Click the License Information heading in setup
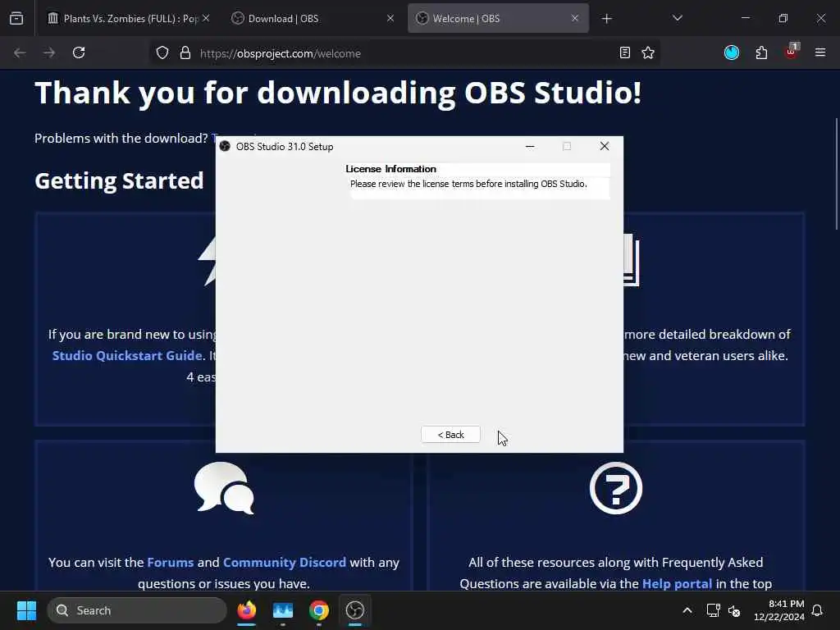Image resolution: width=840 pixels, height=630 pixels. [390, 169]
